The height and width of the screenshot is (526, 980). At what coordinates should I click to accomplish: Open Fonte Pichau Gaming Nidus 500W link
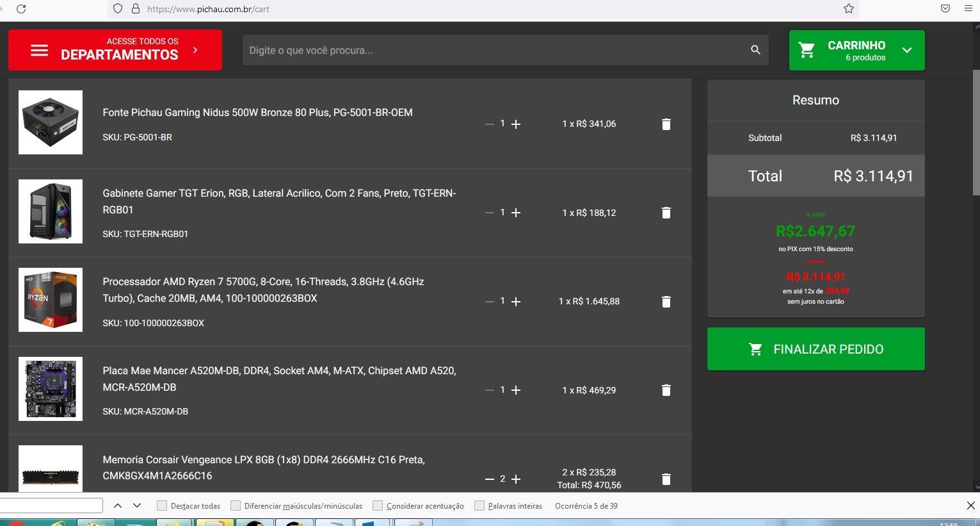click(x=257, y=112)
